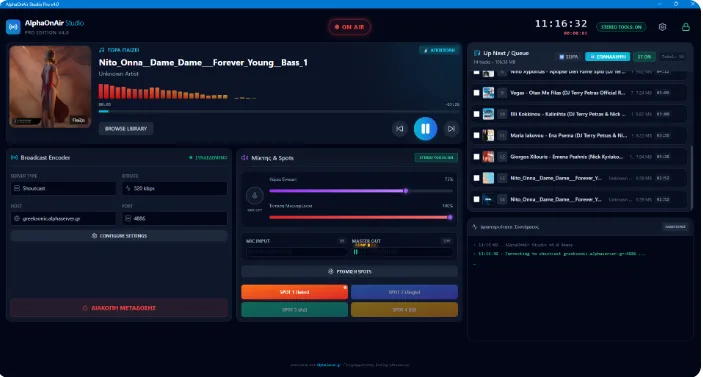Check the last Nito_Onna track in queue
Viewport: 703px width, 377px height.
pyautogui.click(x=476, y=199)
